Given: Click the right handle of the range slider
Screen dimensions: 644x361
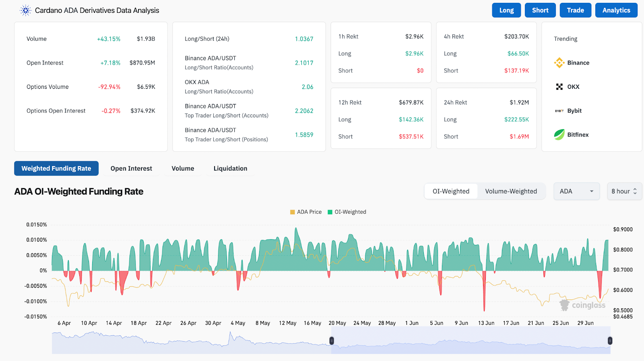Looking at the screenshot, I should [x=610, y=341].
